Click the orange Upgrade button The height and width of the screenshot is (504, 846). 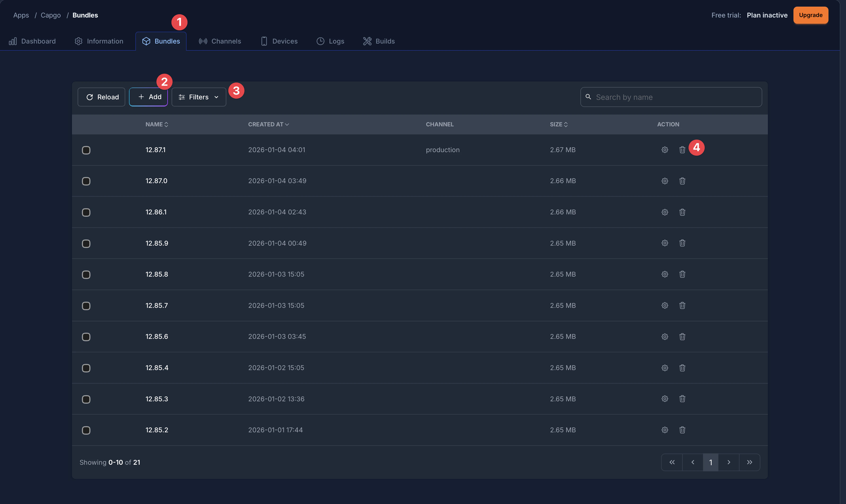tap(810, 15)
